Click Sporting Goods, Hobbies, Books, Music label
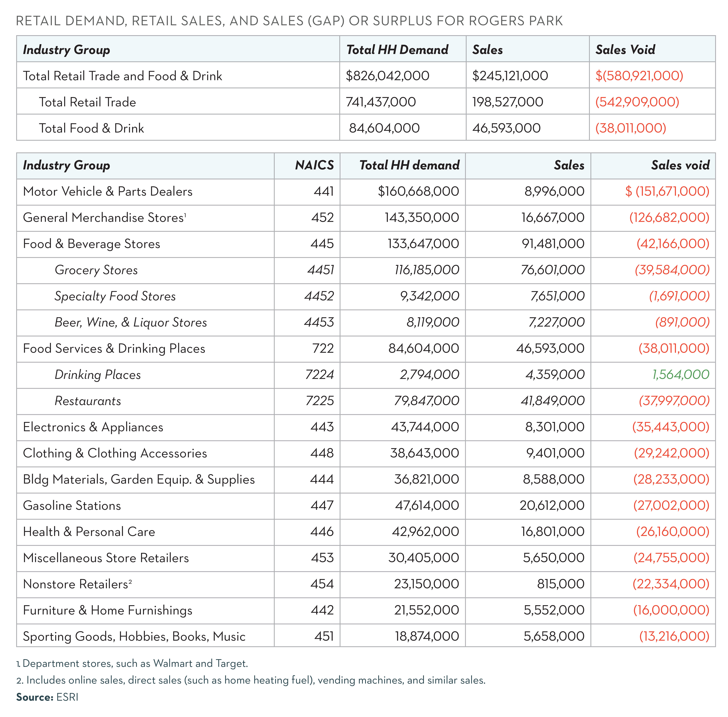This screenshot has height=717, width=728. (134, 636)
